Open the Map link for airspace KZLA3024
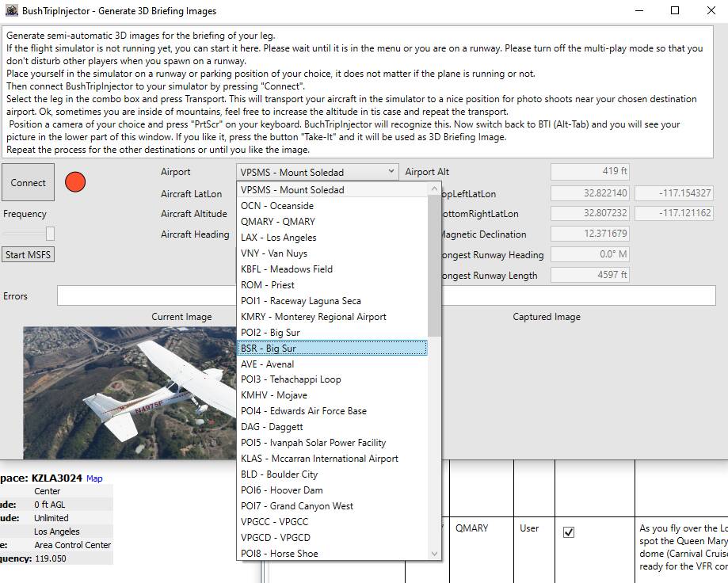The image size is (728, 583). 94,478
